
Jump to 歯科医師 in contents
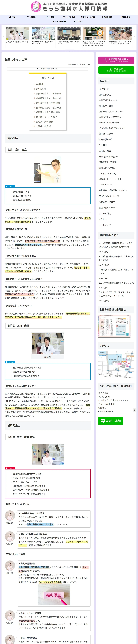[x=40, y=84]
